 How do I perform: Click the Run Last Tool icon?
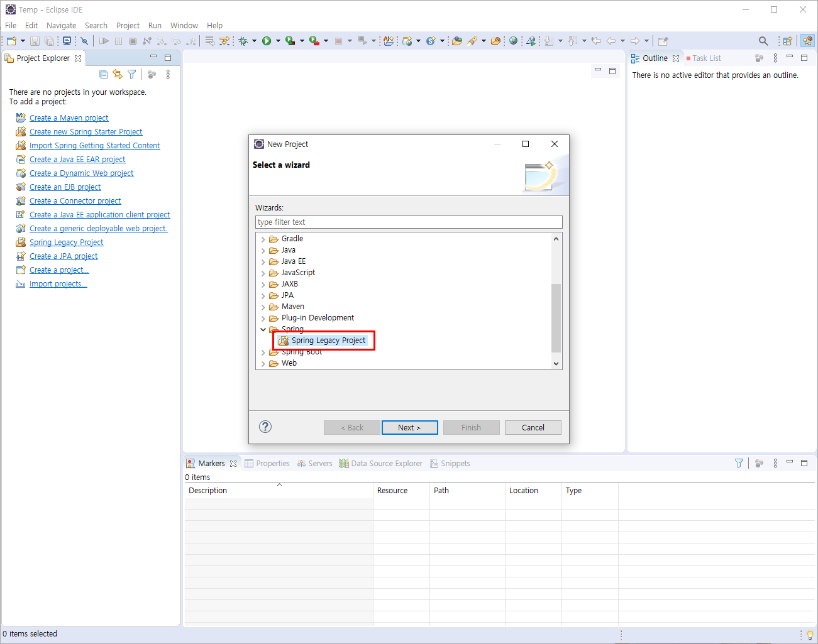(x=314, y=41)
